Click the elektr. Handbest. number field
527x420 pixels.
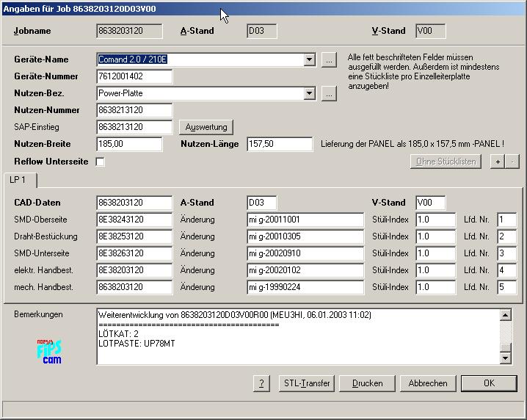134,270
